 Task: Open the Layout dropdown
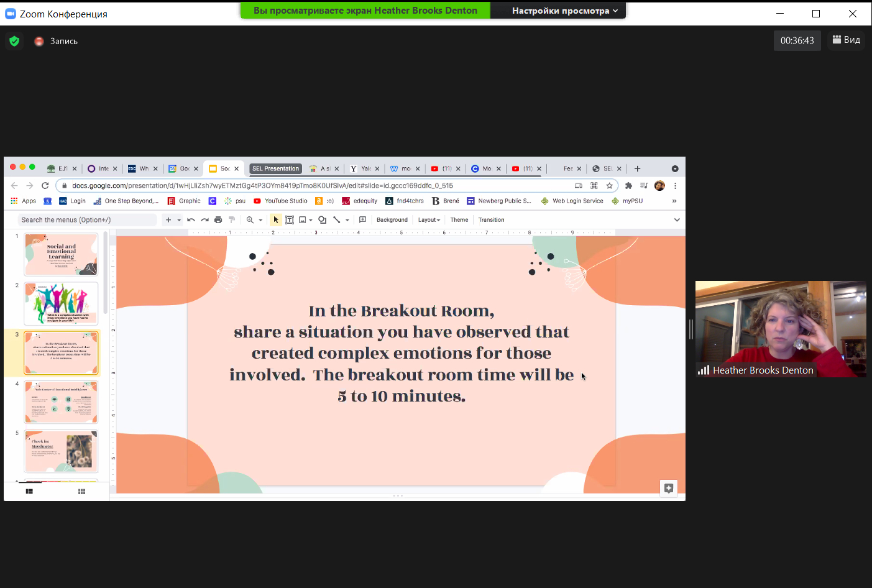(x=429, y=220)
